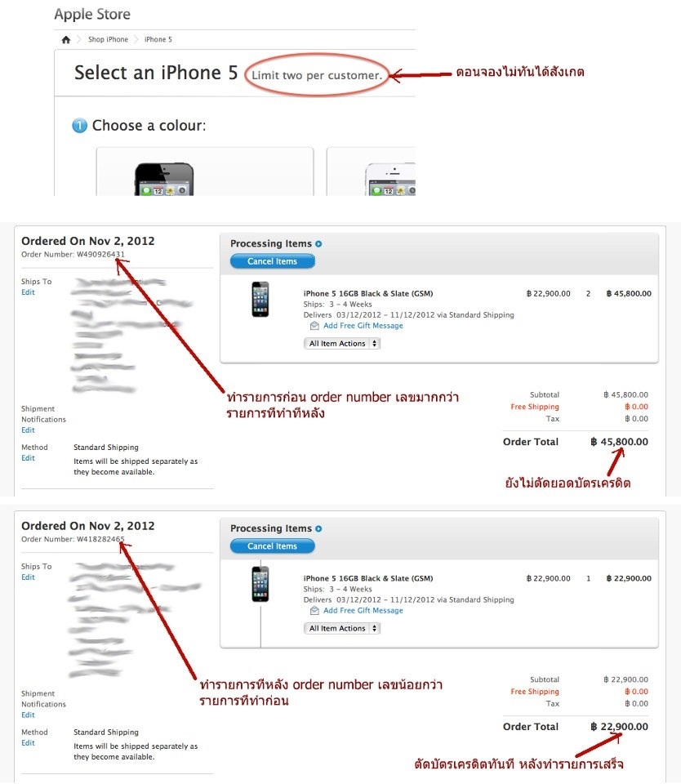Choose the black iPhone 5 colour option
Screen dimensions: 681x784
(x=204, y=171)
